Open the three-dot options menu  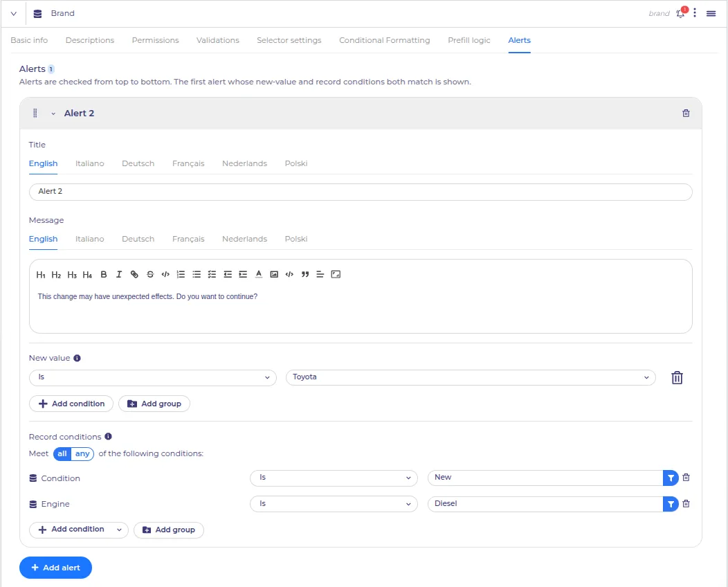tap(695, 13)
